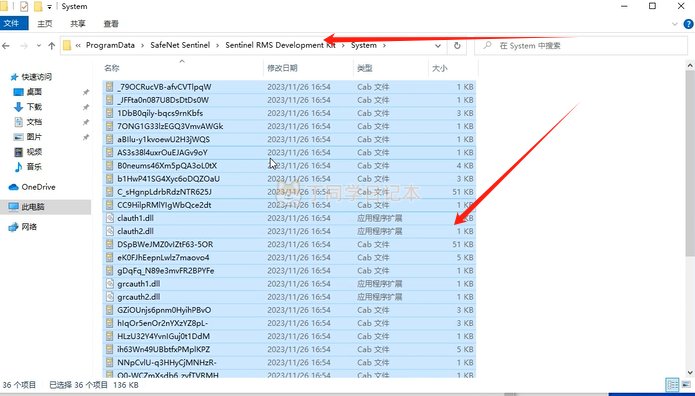Open the address bar history dropdown
Viewport: 695px width, 396px height.
pos(438,46)
